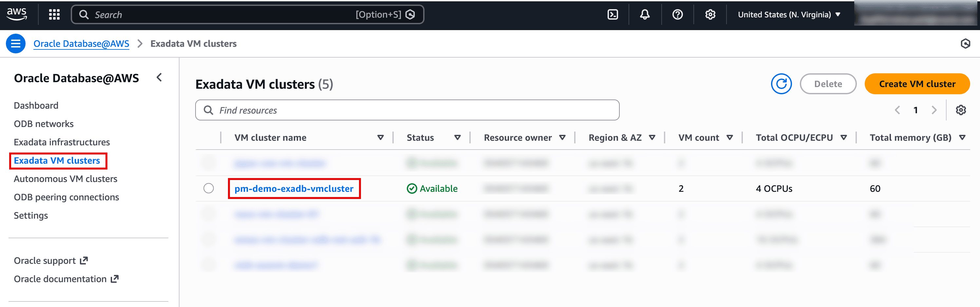Open Exadata infrastructures in the sidebar
Screen dimensions: 980x307
click(x=62, y=142)
